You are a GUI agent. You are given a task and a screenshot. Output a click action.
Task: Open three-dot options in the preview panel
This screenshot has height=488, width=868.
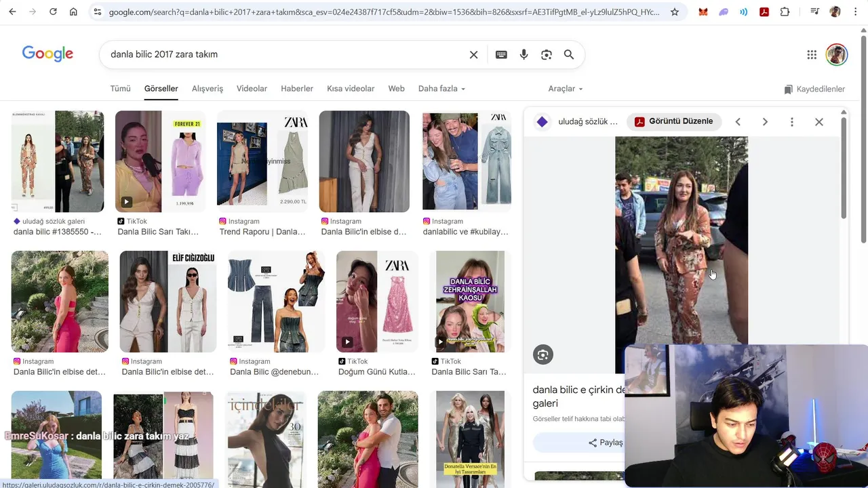791,122
